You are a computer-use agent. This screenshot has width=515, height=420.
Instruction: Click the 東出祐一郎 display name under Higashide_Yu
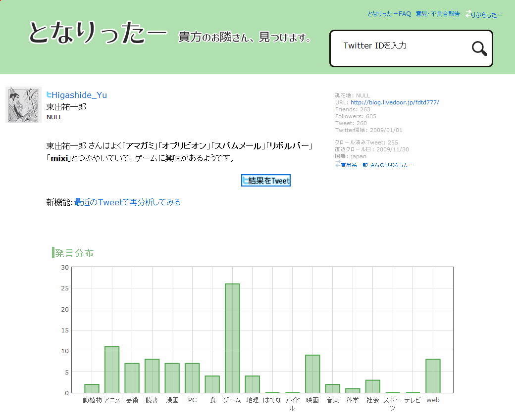coord(66,107)
